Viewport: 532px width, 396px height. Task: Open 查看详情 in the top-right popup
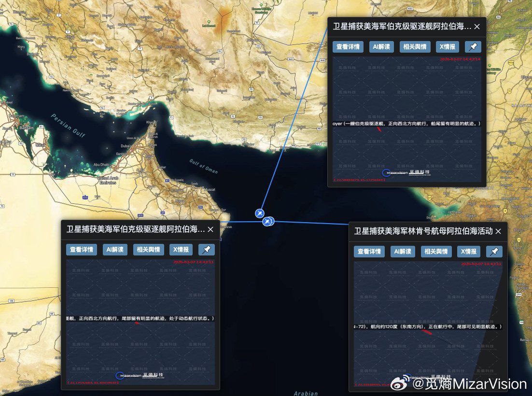pos(348,47)
